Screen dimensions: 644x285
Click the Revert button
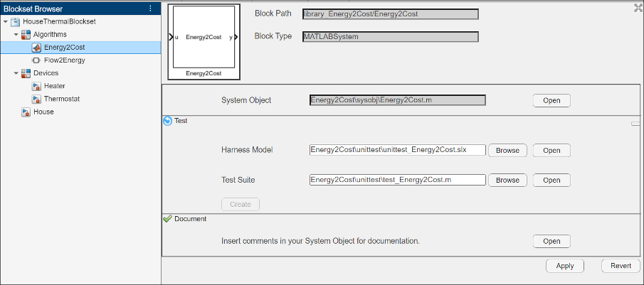[621, 266]
